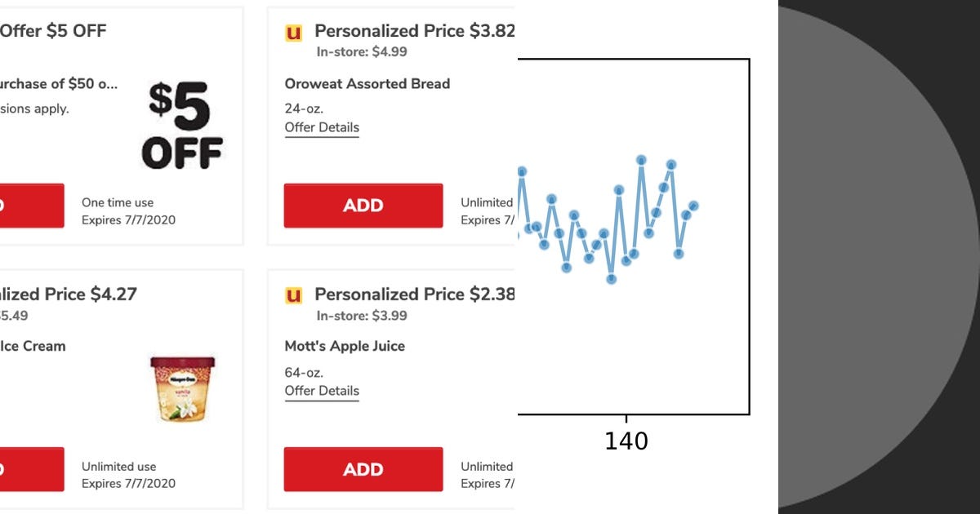Image resolution: width=980 pixels, height=514 pixels.
Task: Select the lowest data point on the line chart
Action: [611, 278]
